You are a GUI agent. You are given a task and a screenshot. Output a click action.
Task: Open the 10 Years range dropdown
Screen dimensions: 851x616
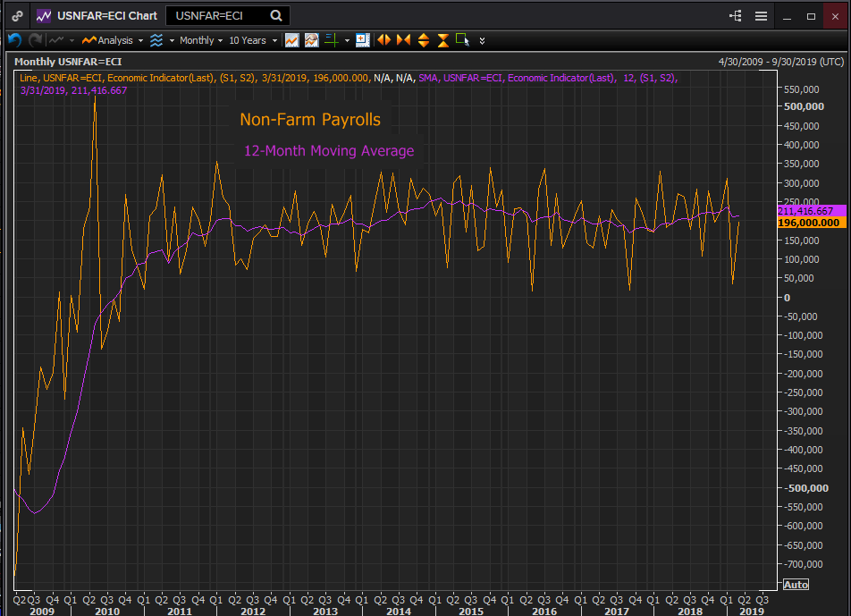tap(253, 40)
